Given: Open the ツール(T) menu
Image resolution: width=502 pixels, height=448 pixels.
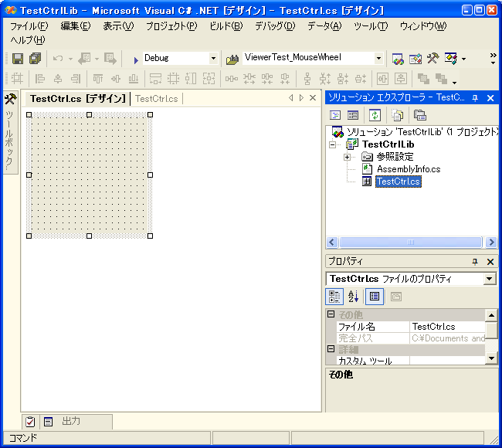Looking at the screenshot, I should point(371,26).
